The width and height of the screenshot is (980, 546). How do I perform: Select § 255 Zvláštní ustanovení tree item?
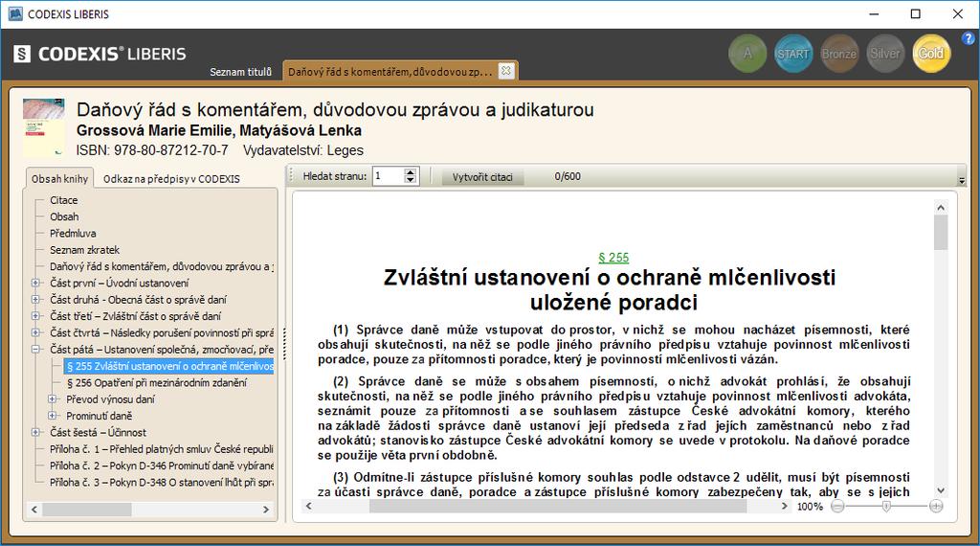[169, 366]
